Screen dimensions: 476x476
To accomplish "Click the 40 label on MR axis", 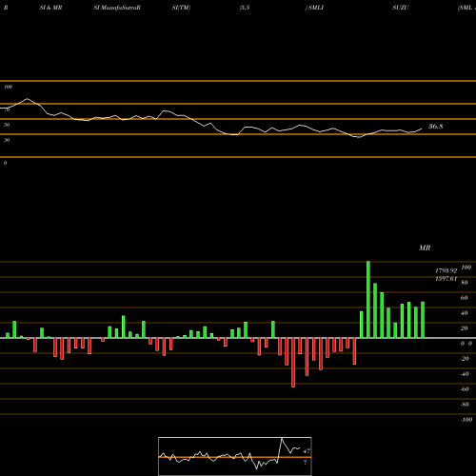I will click(x=465, y=312).
